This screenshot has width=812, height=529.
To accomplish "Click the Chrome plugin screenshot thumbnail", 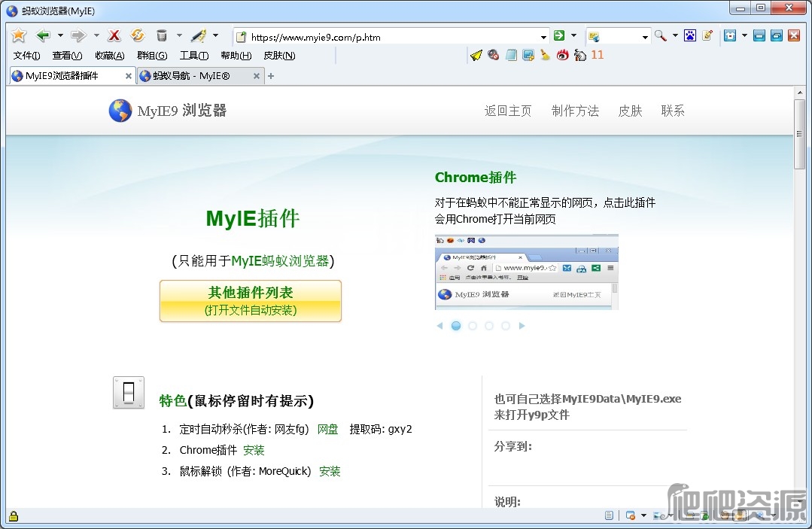I will (x=527, y=272).
